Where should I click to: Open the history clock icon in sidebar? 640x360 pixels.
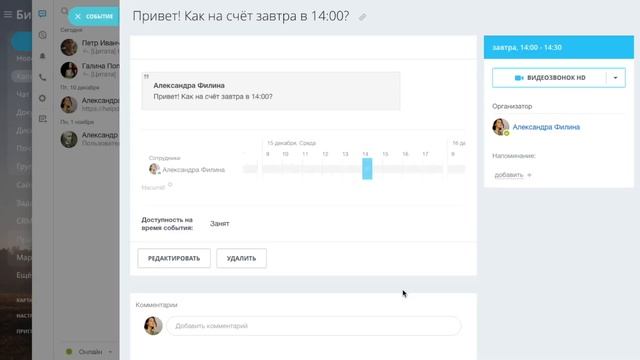[42, 35]
